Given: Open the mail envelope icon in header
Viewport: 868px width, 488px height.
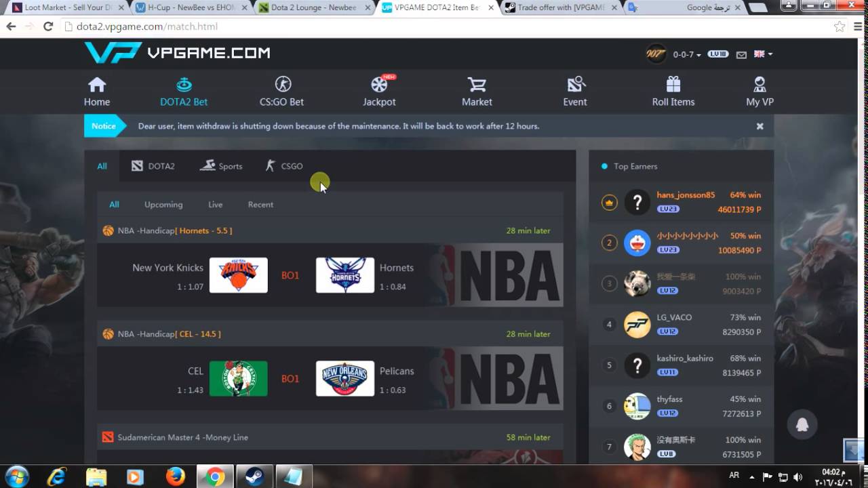Looking at the screenshot, I should pos(741,54).
